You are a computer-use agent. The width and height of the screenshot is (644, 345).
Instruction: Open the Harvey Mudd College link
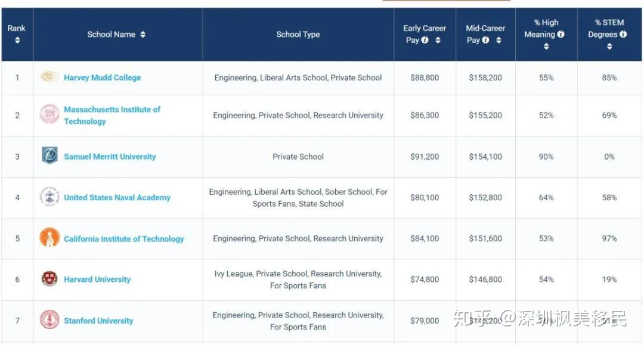point(103,77)
